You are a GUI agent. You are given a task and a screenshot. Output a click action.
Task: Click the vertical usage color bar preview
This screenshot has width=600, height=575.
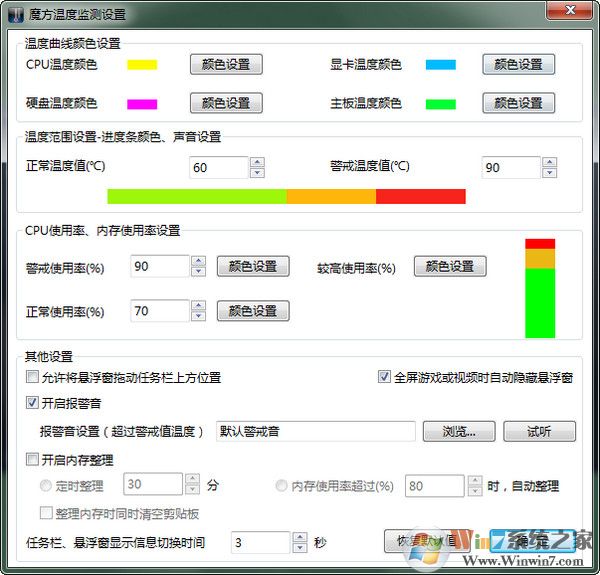[x=540, y=288]
